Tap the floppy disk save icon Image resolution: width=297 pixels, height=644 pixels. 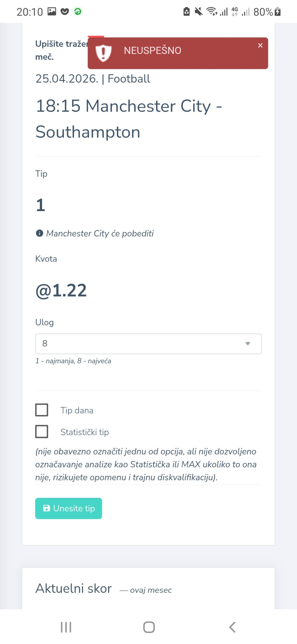[x=46, y=508]
